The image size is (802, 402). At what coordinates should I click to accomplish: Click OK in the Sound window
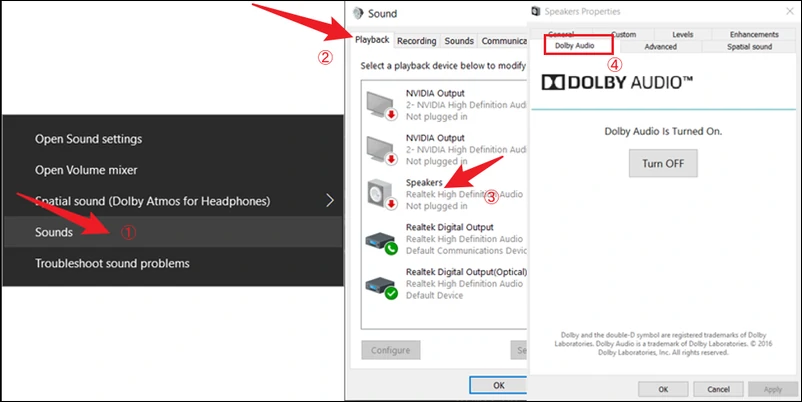498,386
